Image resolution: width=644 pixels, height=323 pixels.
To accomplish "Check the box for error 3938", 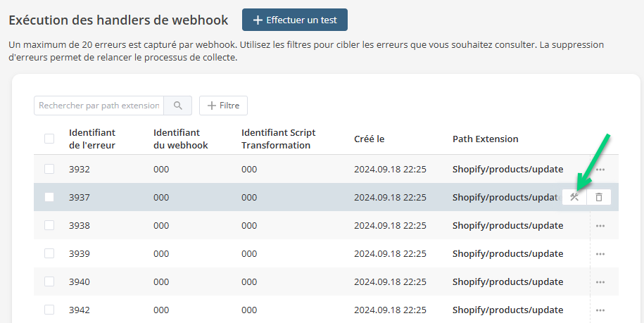I will click(49, 225).
